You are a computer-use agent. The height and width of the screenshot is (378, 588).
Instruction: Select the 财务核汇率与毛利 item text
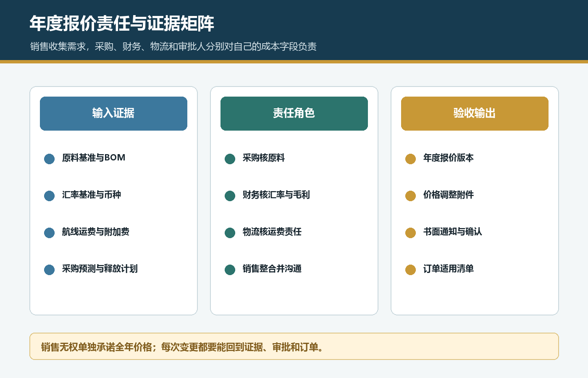click(x=276, y=195)
